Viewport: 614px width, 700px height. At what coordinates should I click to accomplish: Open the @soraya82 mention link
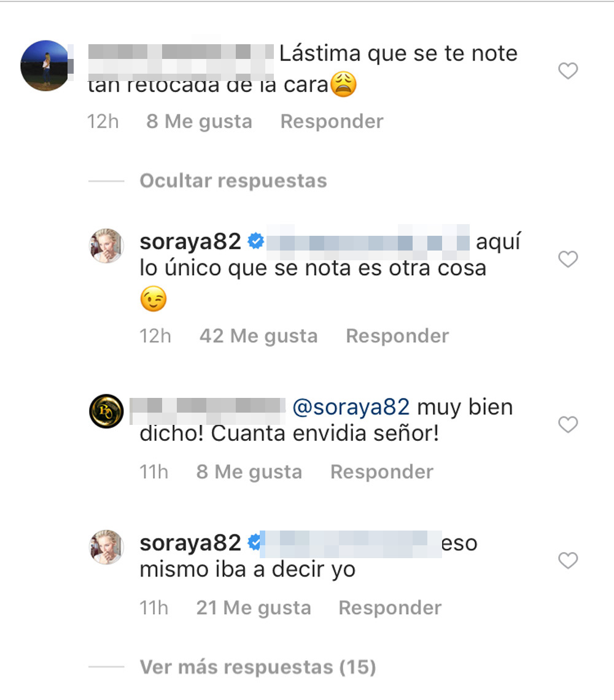click(351, 407)
